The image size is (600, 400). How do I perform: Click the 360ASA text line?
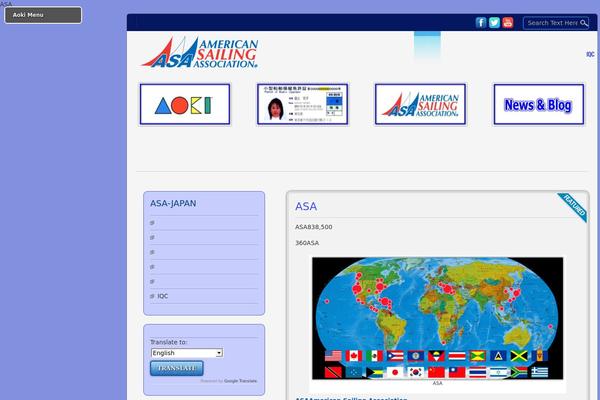click(x=307, y=243)
